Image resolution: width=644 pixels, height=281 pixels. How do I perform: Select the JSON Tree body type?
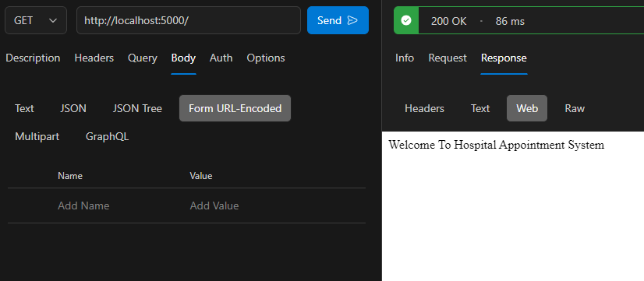pyautogui.click(x=137, y=108)
